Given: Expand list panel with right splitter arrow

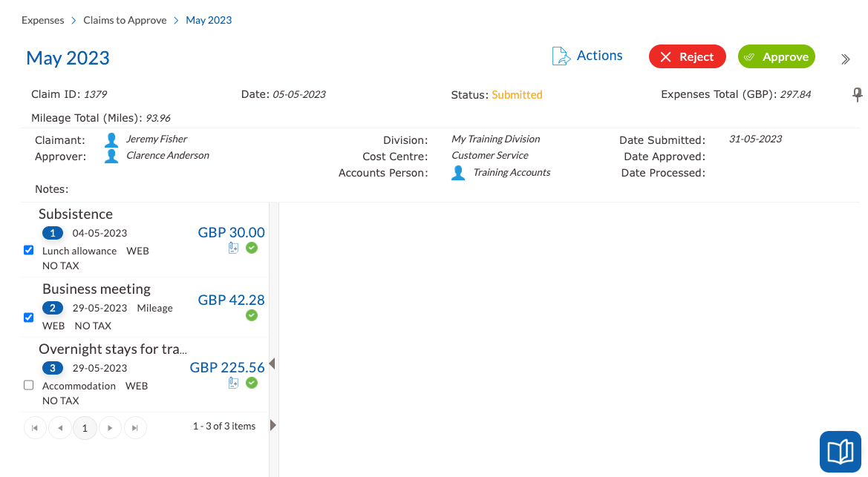Looking at the screenshot, I should coord(273,425).
